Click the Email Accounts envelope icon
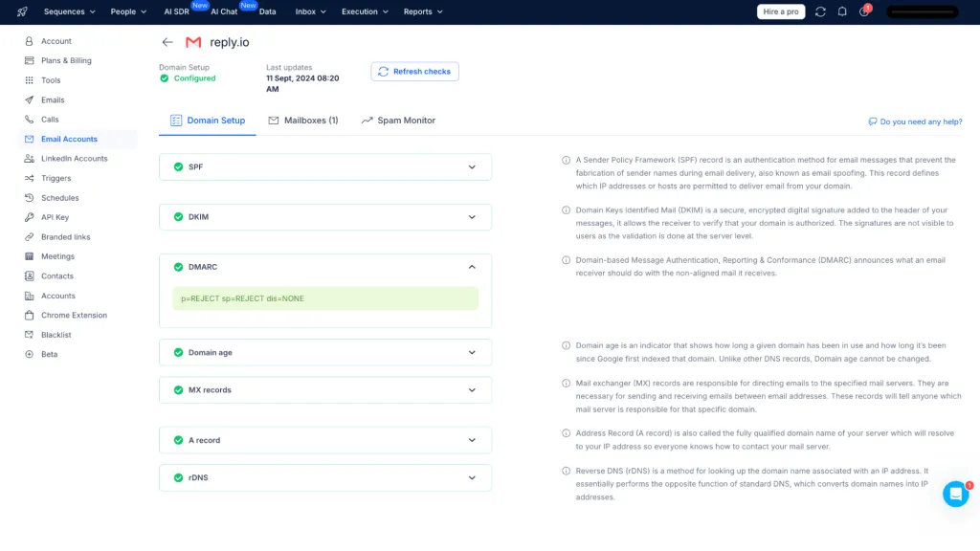 click(29, 139)
